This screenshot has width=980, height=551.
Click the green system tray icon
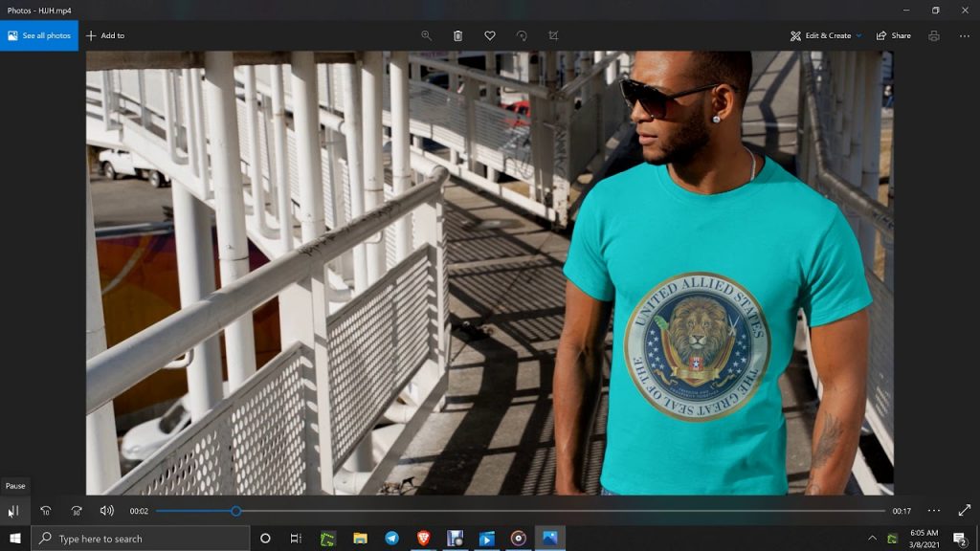893,539
